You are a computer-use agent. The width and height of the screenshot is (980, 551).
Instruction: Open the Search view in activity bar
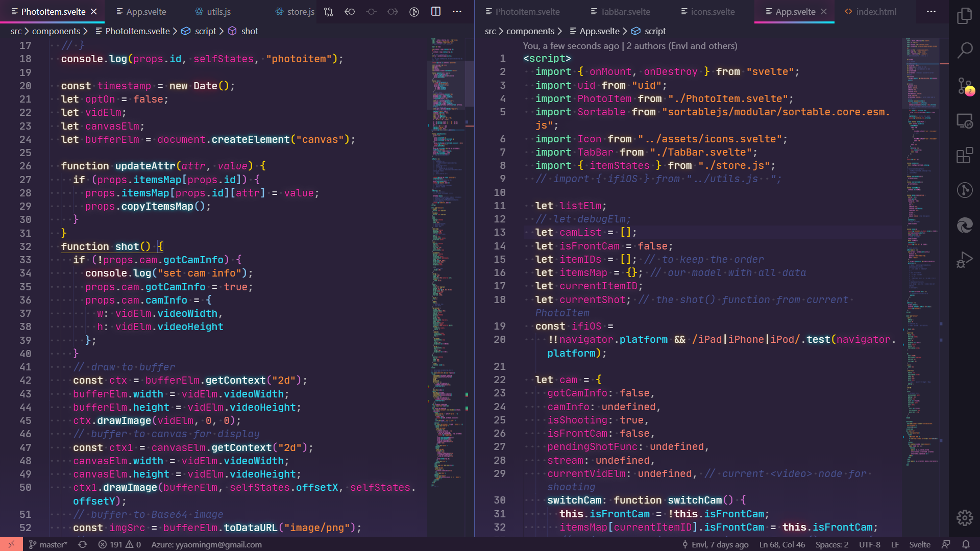(x=964, y=51)
